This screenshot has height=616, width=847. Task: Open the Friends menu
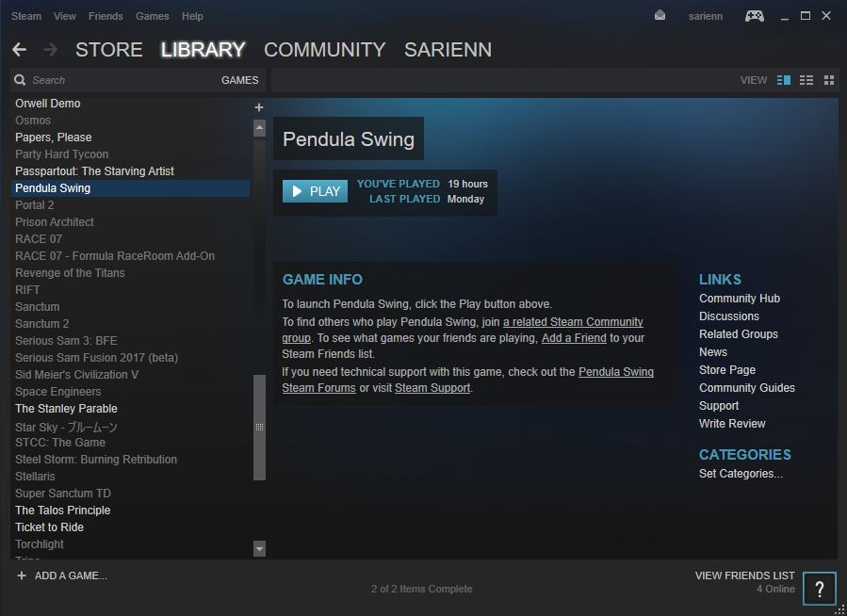(x=106, y=16)
